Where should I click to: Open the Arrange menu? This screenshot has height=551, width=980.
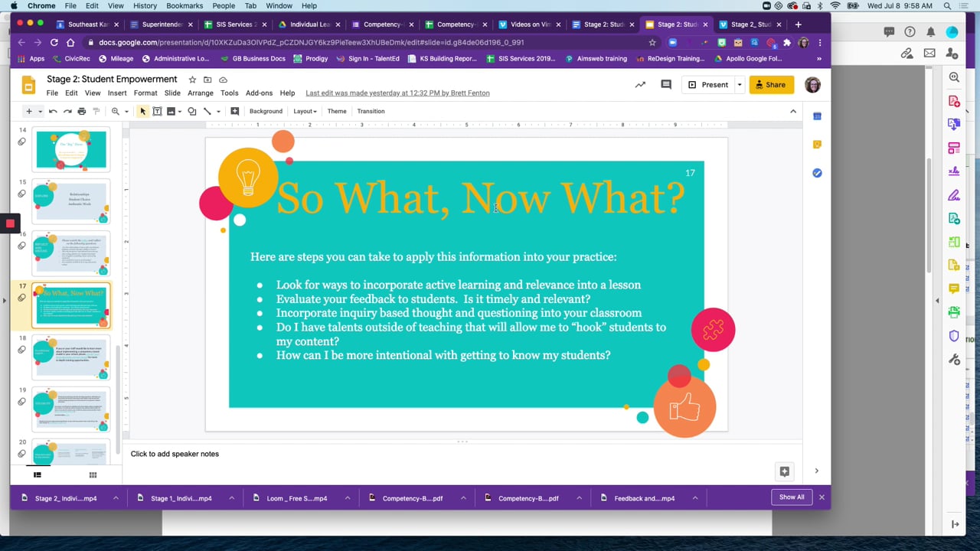pyautogui.click(x=201, y=93)
